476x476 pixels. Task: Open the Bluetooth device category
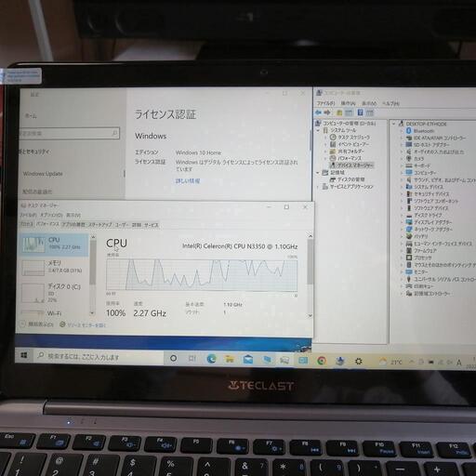point(420,131)
